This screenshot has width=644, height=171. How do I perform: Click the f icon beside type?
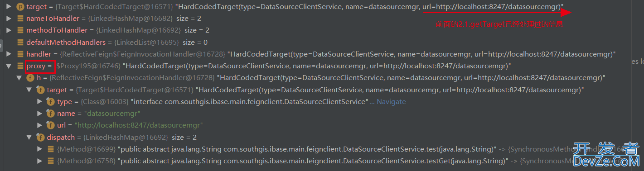[51, 101]
